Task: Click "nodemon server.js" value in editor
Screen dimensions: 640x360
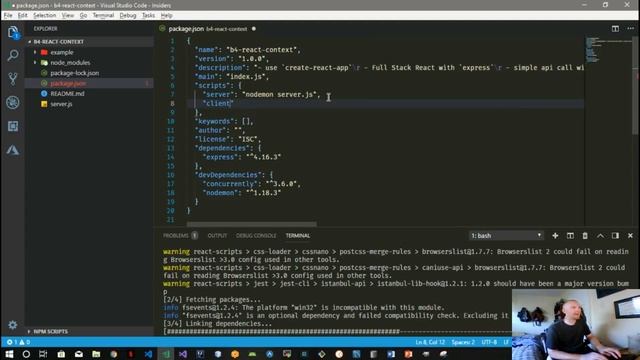Action: pyautogui.click(x=280, y=94)
